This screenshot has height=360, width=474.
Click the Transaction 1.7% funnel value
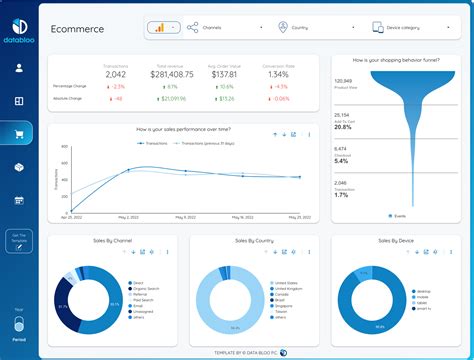[341, 195]
